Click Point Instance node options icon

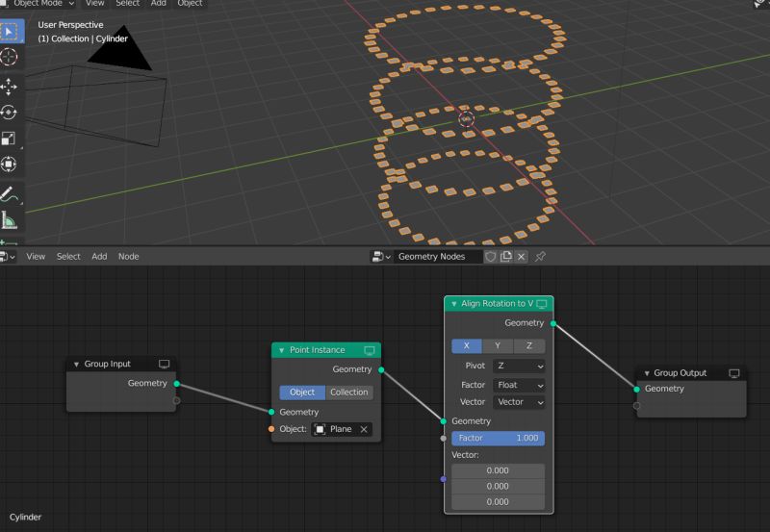(370, 350)
